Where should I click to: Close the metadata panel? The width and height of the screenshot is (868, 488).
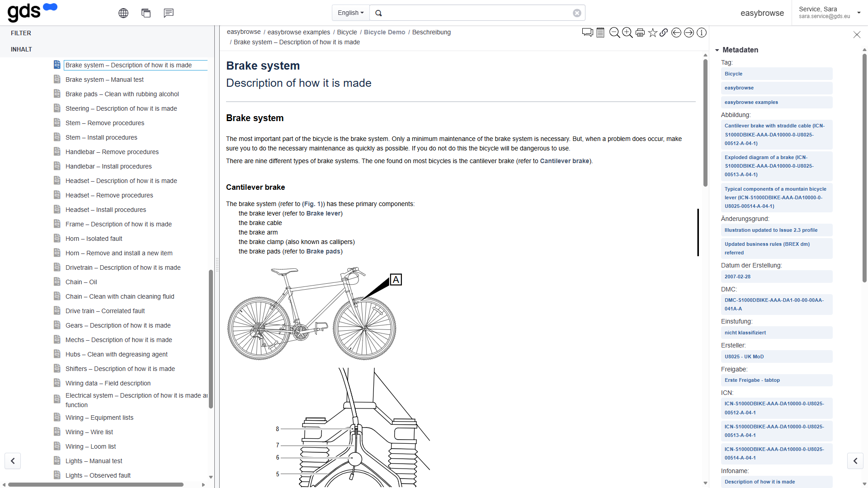coord(857,34)
